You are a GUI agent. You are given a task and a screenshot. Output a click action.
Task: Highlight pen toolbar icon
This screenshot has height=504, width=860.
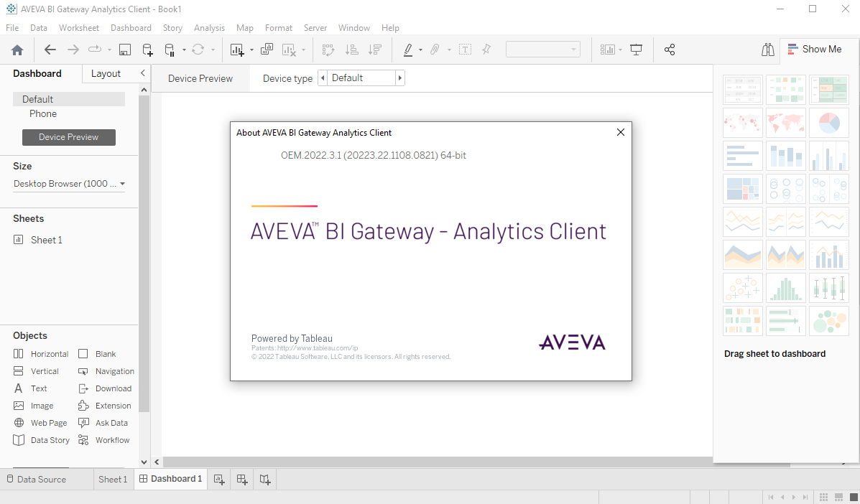point(408,50)
